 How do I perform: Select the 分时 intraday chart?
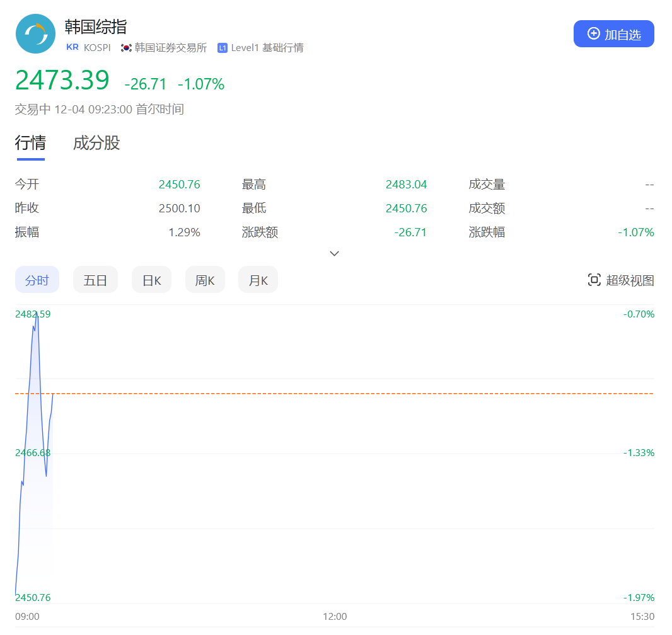[x=37, y=279]
